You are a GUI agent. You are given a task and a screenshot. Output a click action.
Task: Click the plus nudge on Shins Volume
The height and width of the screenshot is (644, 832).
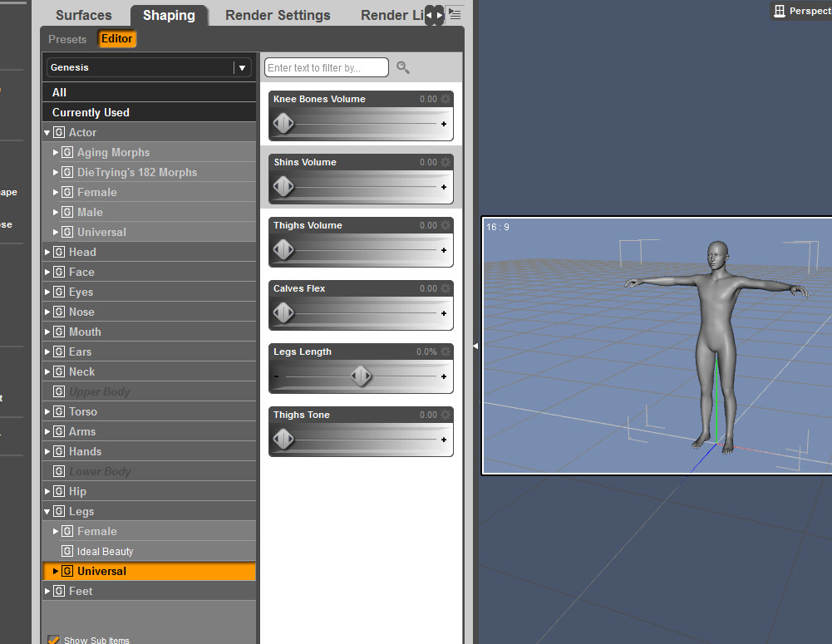(x=444, y=187)
